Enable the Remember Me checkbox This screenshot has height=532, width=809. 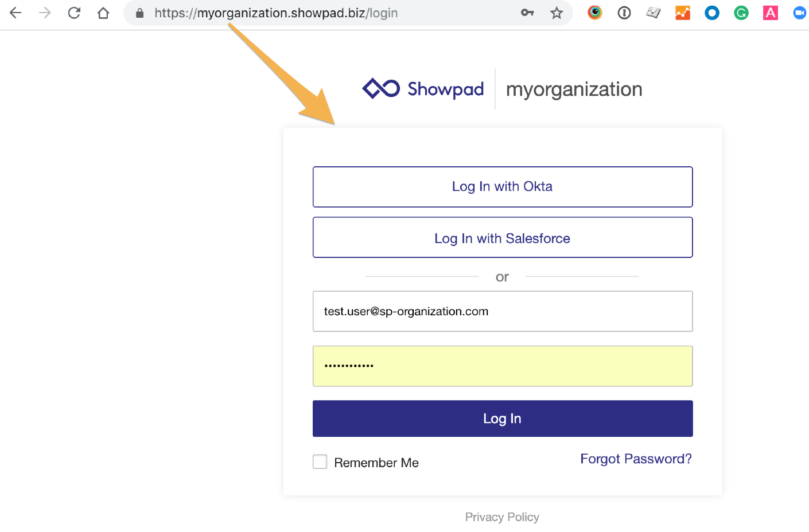320,461
